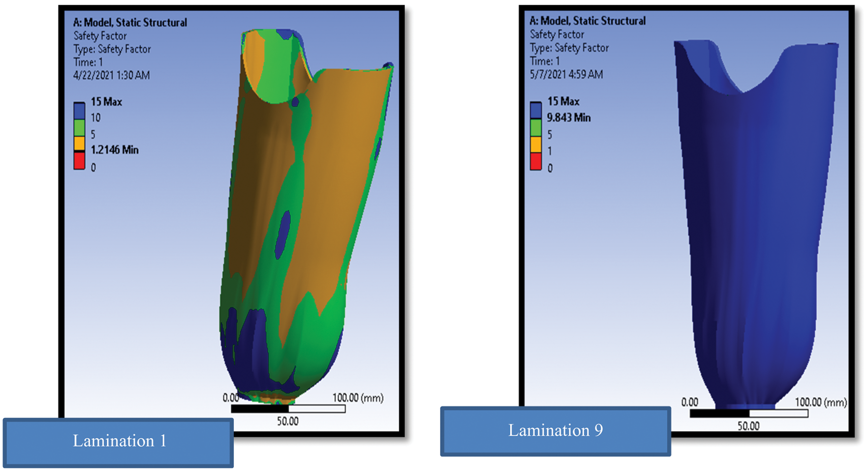Click green legend swatch in Lamination 9 plot

click(x=536, y=128)
